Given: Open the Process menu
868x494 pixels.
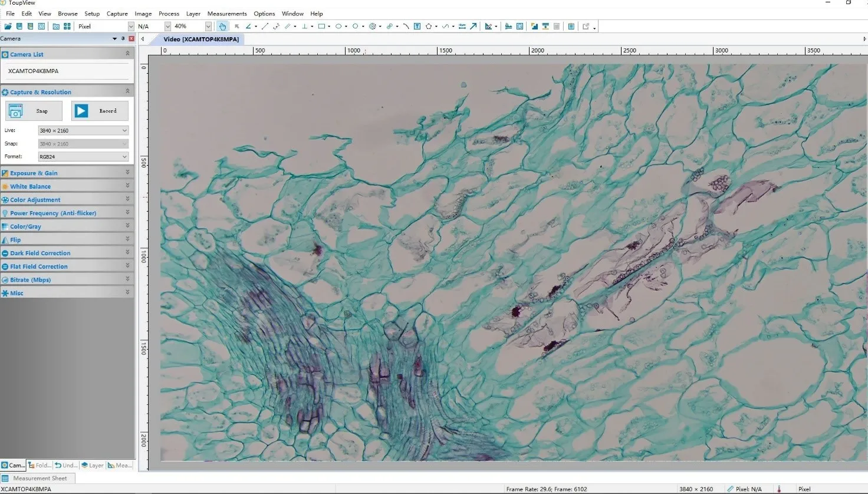Looking at the screenshot, I should [x=169, y=14].
